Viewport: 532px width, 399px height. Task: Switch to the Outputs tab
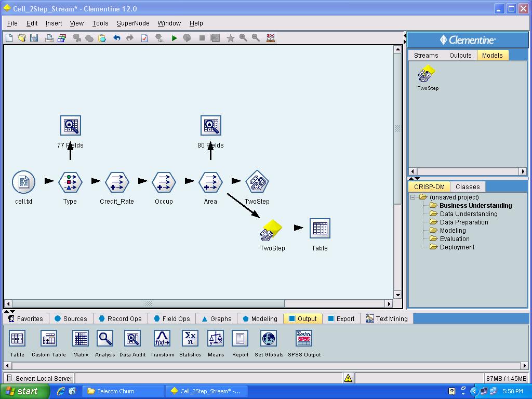(460, 55)
